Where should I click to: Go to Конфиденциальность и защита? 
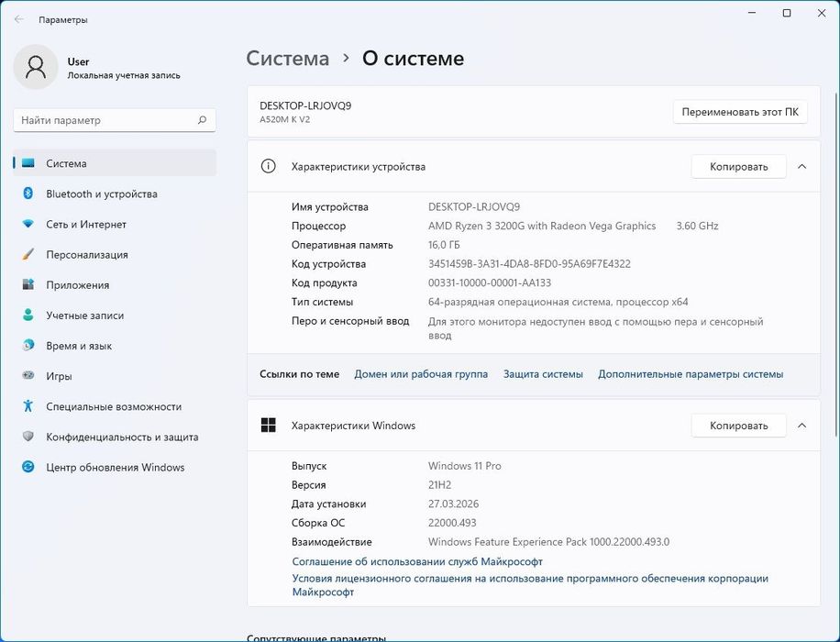(115, 437)
